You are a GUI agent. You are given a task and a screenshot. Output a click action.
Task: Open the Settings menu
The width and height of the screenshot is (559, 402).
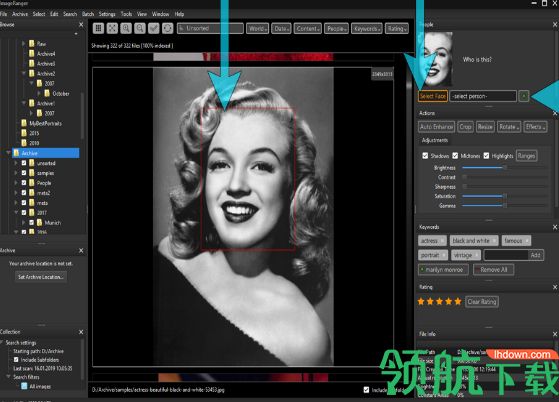tap(107, 14)
